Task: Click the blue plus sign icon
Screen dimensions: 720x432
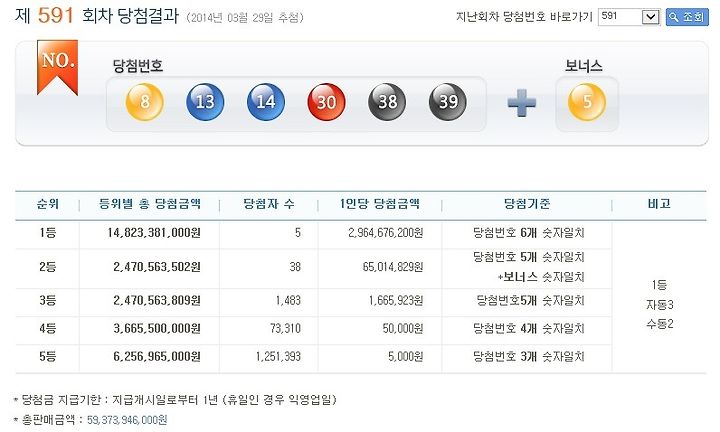Action: [x=522, y=102]
